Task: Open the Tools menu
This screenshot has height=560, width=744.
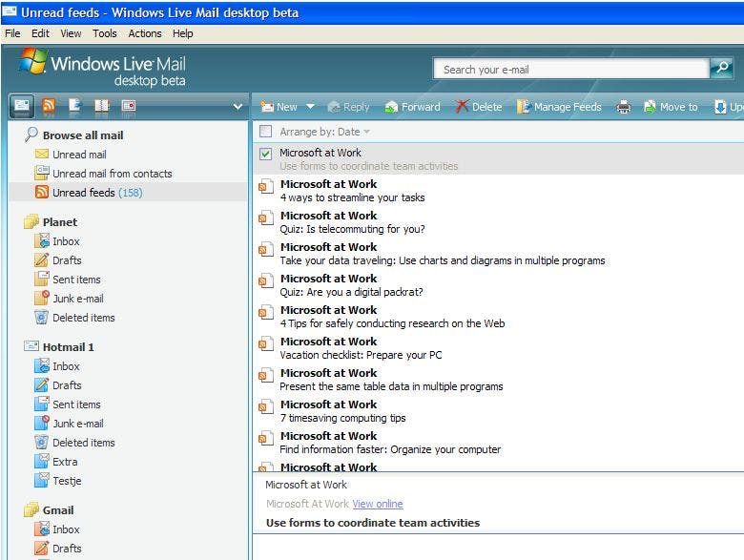Action: click(x=104, y=33)
